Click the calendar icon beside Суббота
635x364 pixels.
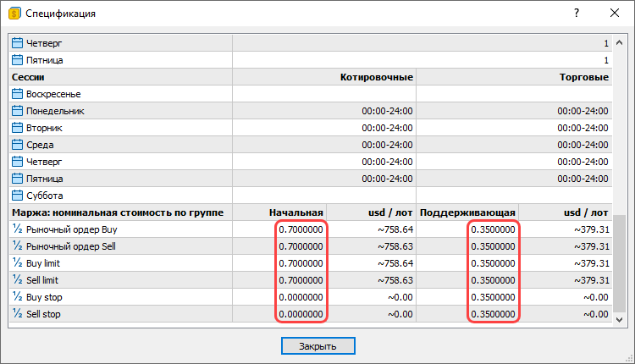18,196
